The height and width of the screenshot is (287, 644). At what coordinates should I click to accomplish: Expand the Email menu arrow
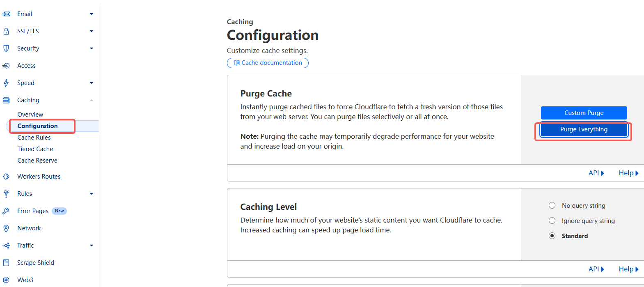(92, 14)
